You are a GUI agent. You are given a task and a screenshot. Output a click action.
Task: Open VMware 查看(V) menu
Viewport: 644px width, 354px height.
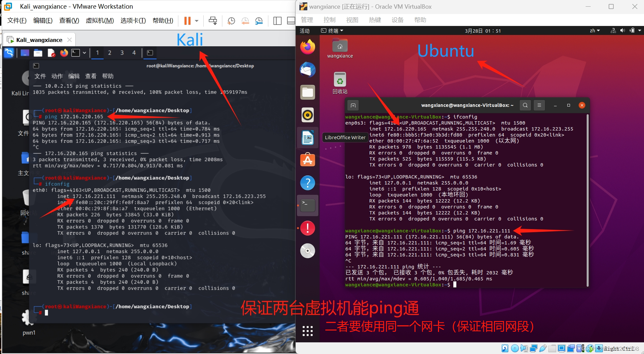69,21
